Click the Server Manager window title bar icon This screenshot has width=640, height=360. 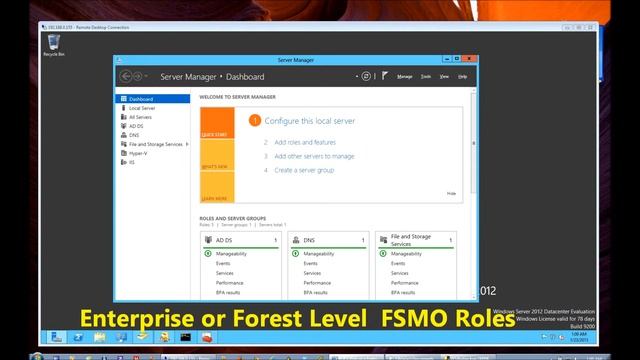tap(119, 60)
